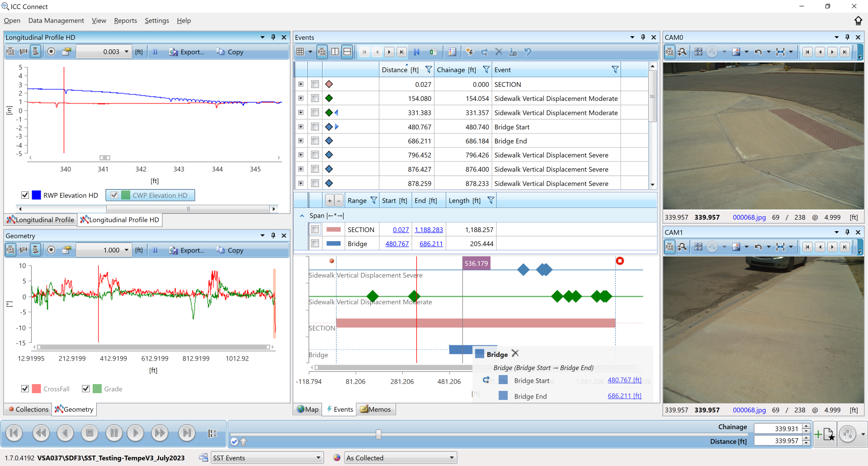Screen dimensions: 868x466
Task: Click the refresh icon in Events toolbar
Action: tap(484, 52)
